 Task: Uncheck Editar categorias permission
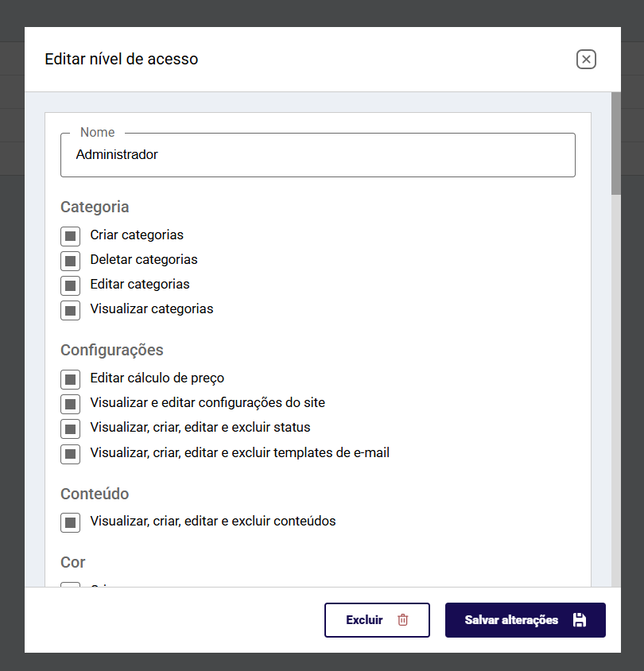[x=70, y=285]
